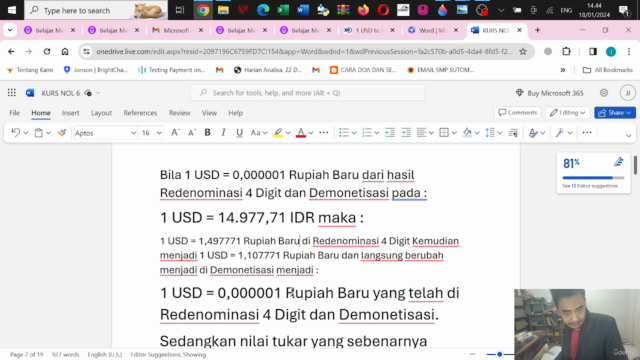
Task: Click the document vertical scrollbar
Action: 636,165
